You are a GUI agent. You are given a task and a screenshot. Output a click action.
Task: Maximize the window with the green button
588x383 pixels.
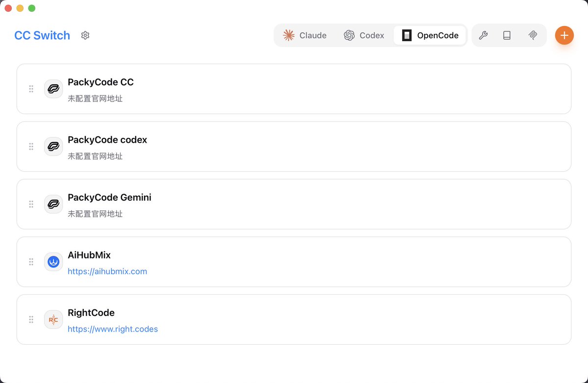click(x=32, y=8)
